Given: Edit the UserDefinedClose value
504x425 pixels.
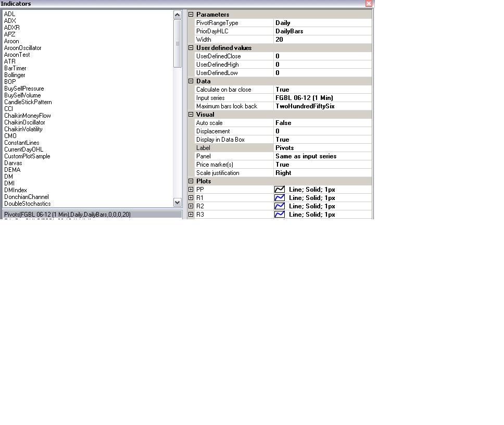Looking at the screenshot, I should (323, 56).
